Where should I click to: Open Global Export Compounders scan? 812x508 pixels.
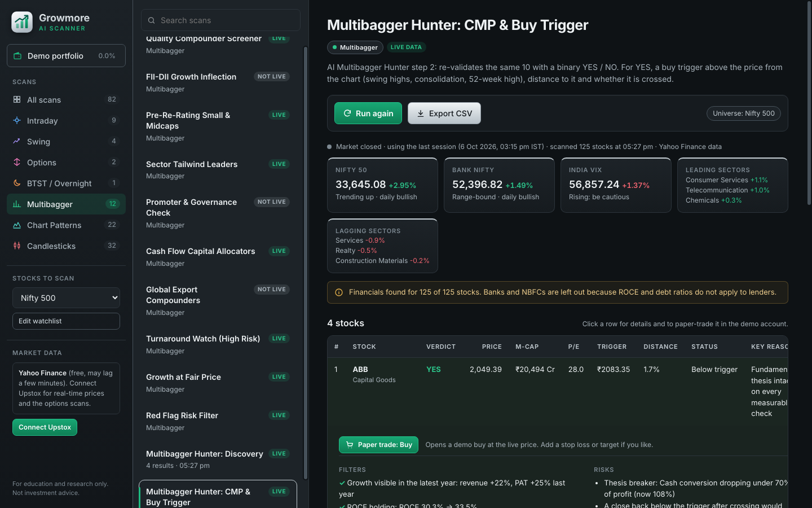[218, 301]
